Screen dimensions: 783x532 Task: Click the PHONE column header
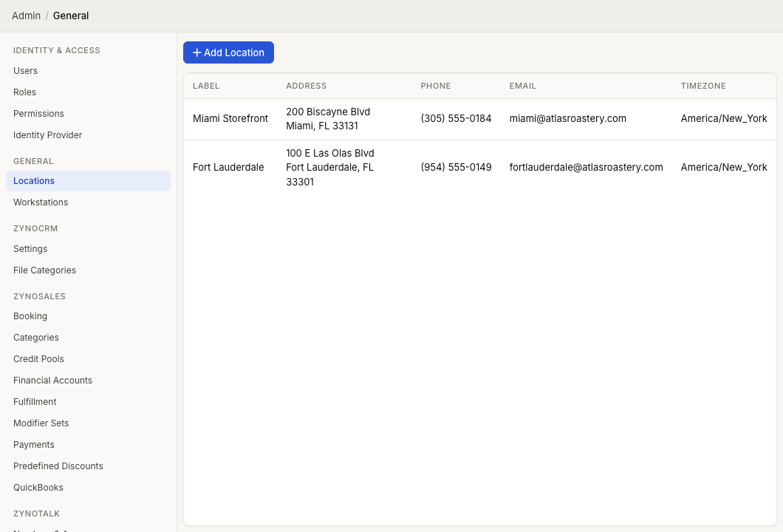(x=435, y=86)
